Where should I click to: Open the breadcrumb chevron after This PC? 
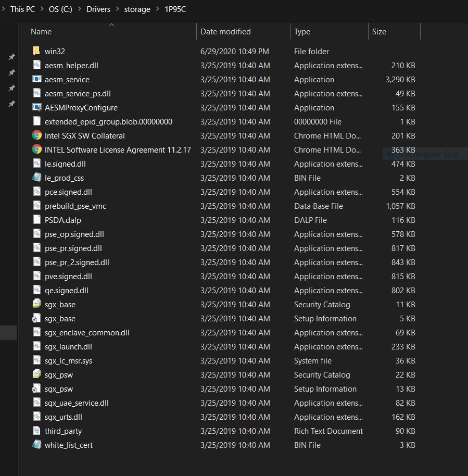pos(42,9)
